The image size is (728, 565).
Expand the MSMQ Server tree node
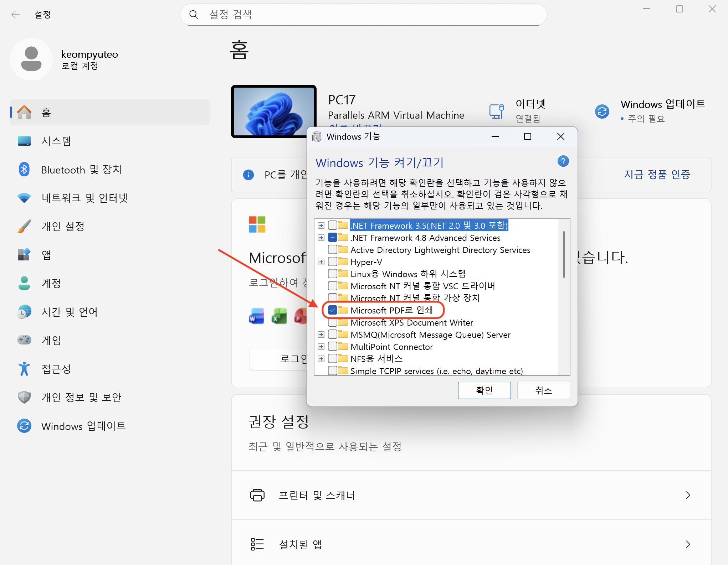(x=321, y=335)
